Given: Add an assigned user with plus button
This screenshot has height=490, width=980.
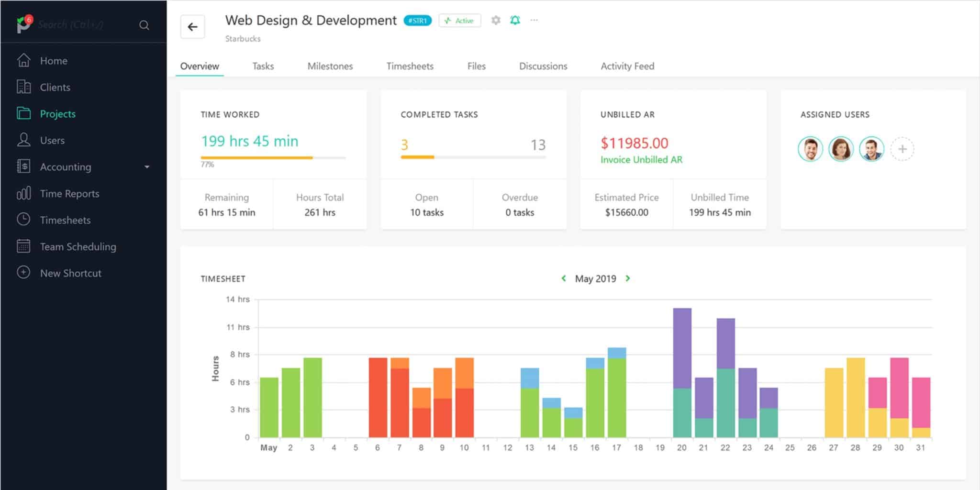Looking at the screenshot, I should [902, 149].
